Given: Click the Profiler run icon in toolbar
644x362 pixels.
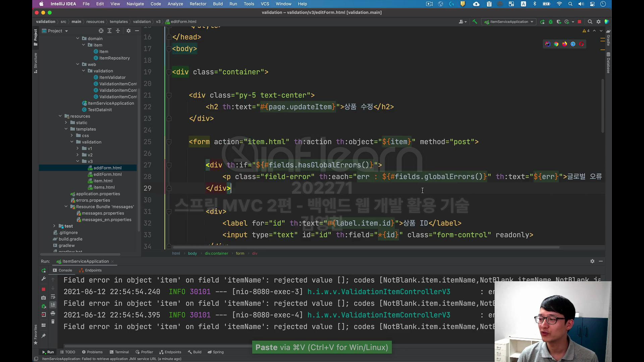Looking at the screenshot, I should [x=567, y=22].
